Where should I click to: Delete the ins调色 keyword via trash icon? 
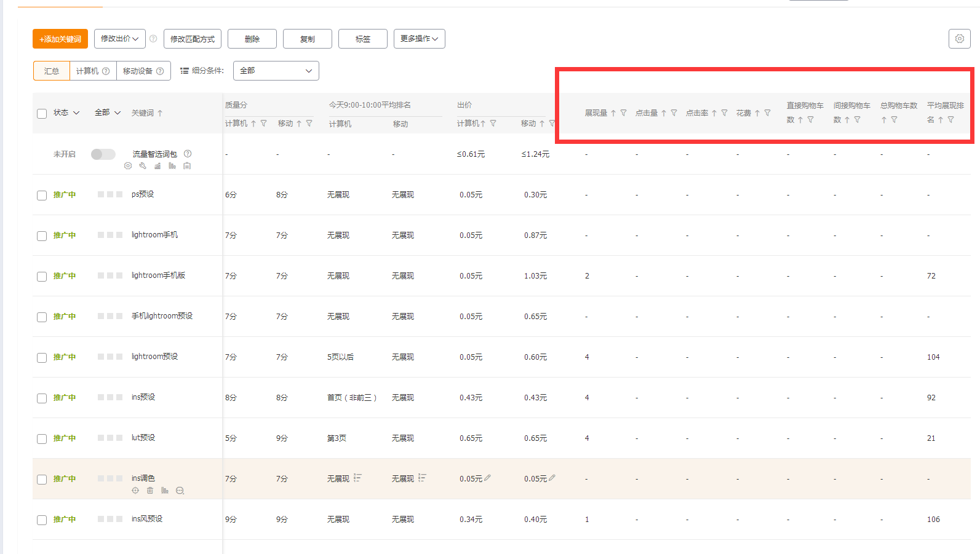pos(150,491)
